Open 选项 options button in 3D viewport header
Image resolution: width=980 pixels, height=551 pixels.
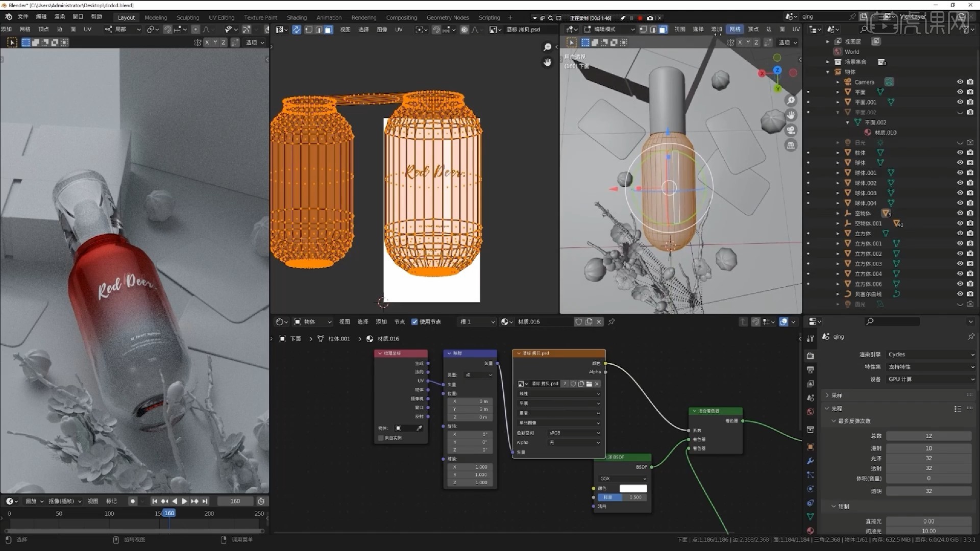click(788, 42)
